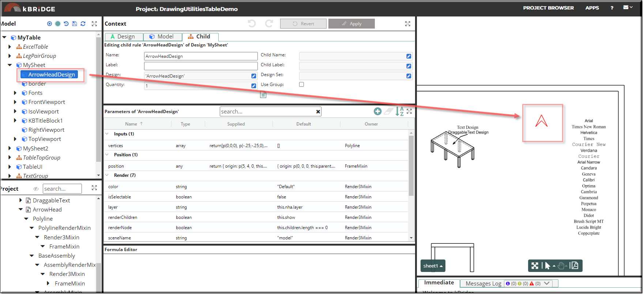Open the Immediate tab
Image resolution: width=644 pixels, height=295 pixels.
coord(439,283)
